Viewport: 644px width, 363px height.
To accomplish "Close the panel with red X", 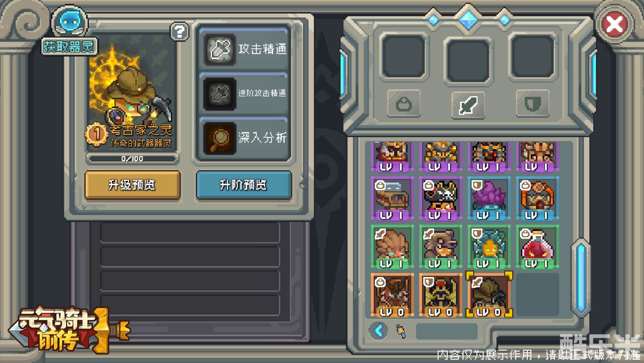I will click(614, 25).
